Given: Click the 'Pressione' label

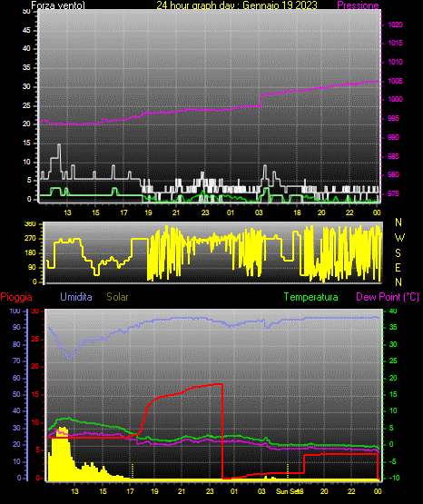Looking at the screenshot, I should pyautogui.click(x=358, y=5).
